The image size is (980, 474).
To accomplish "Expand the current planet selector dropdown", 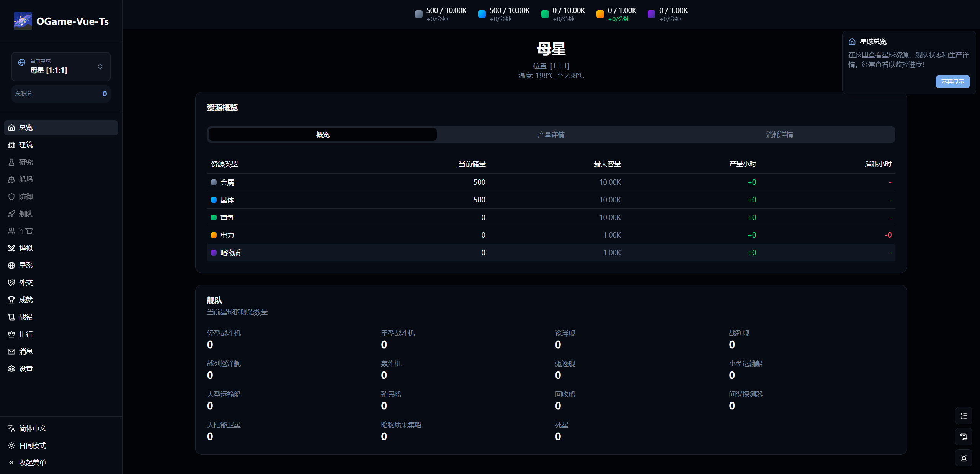I will pyautogui.click(x=61, y=67).
